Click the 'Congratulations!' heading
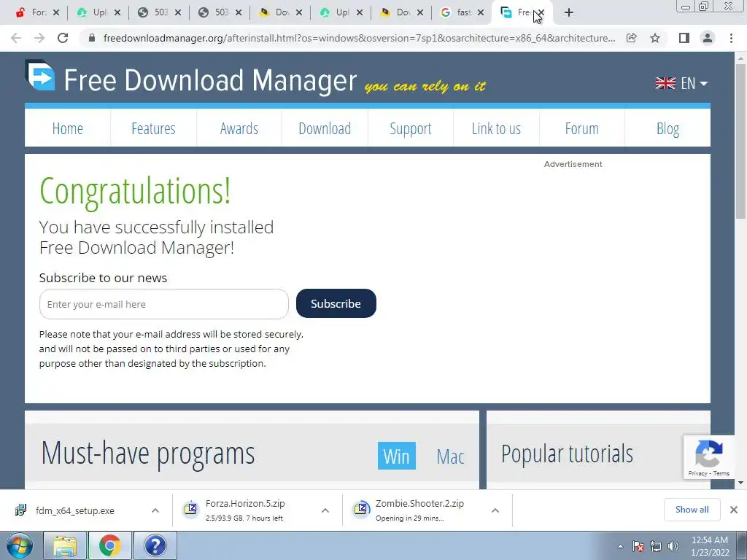The width and height of the screenshot is (747, 560). point(135,190)
